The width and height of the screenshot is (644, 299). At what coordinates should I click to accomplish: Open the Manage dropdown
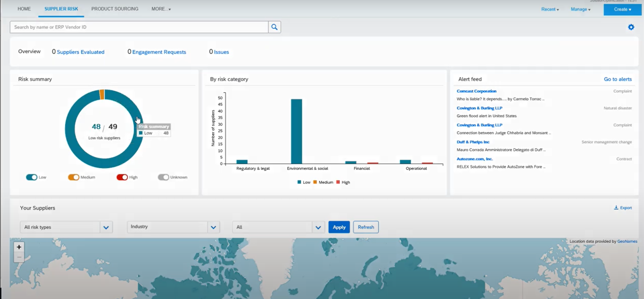(580, 9)
